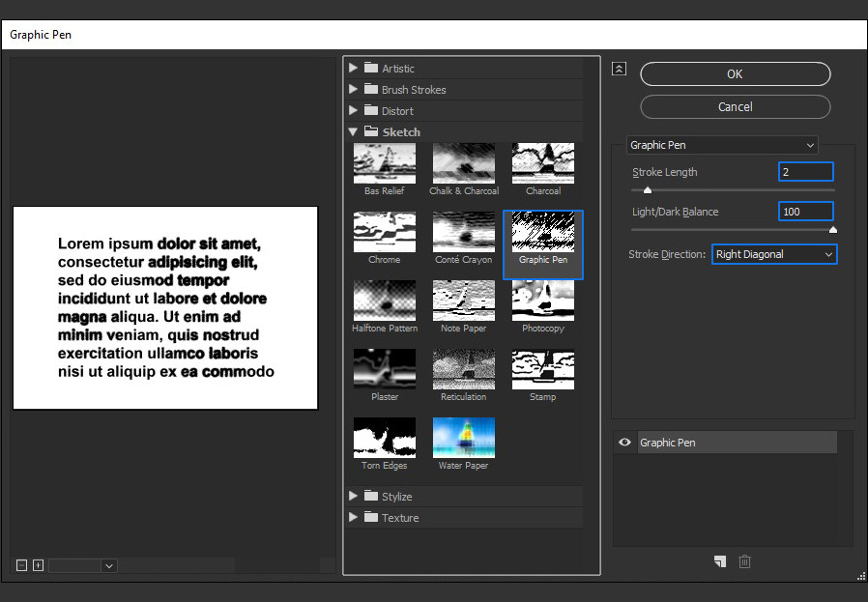
Task: Click the Stroke Length label
Action: click(665, 172)
